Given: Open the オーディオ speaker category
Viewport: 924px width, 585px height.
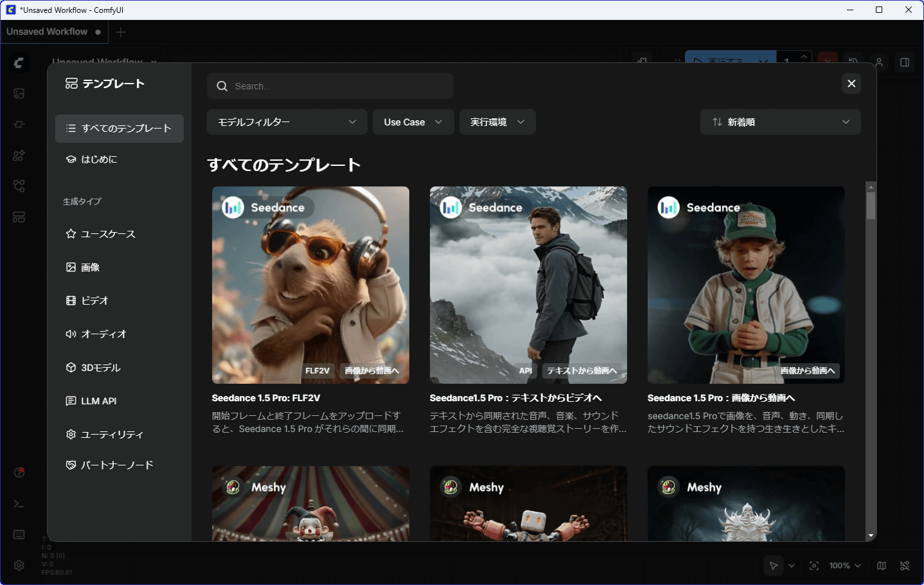Looking at the screenshot, I should (103, 334).
